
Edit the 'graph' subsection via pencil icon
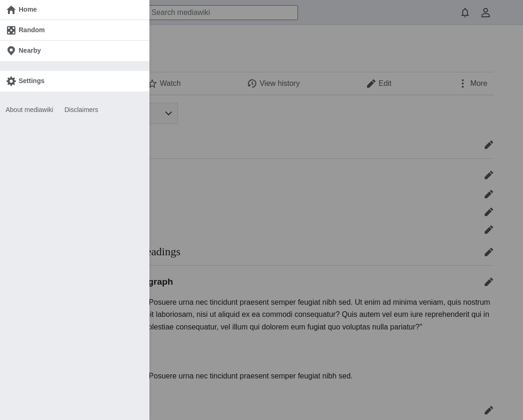(x=488, y=282)
